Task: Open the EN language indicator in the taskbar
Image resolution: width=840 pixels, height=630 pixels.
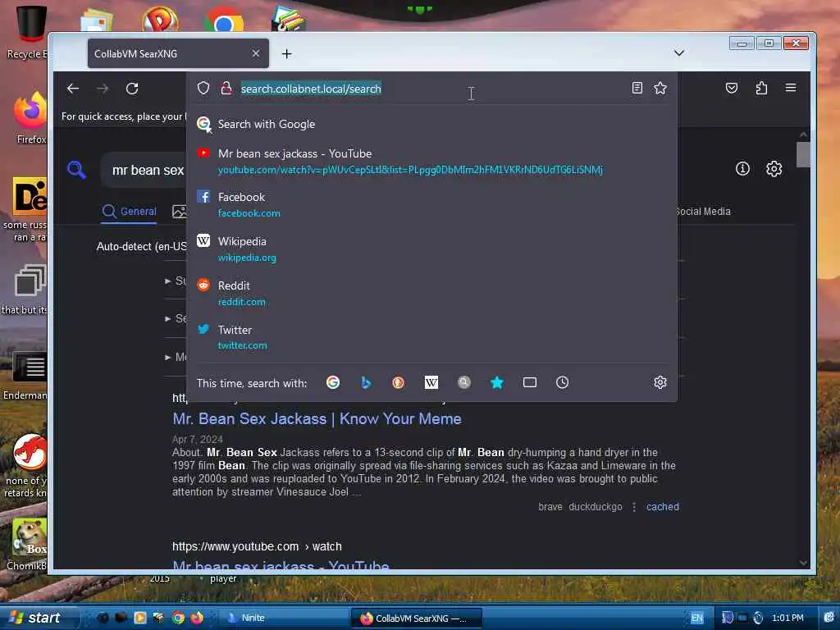Action: (x=696, y=618)
